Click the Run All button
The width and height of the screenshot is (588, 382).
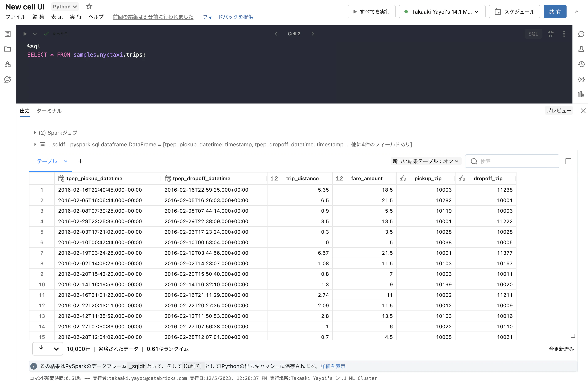click(371, 12)
